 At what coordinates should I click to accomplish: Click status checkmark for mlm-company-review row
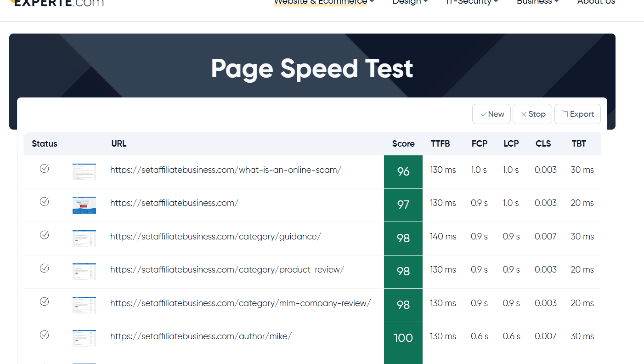[x=45, y=301]
